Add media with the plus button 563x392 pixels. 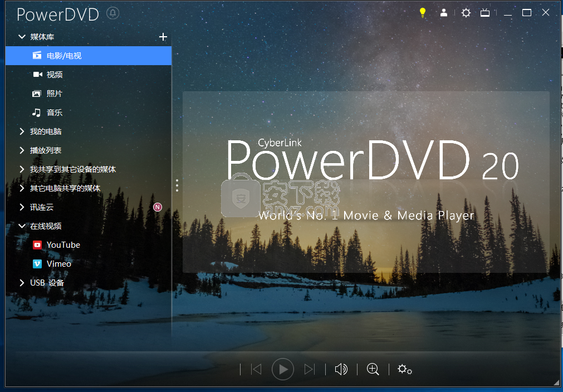point(163,36)
